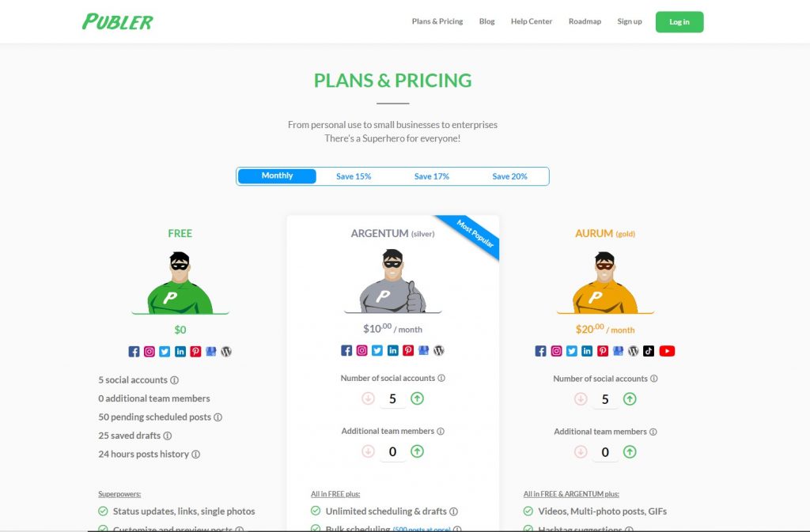The image size is (810, 532).
Task: Click info icon next to 25 saved drafts
Action: 168,436
